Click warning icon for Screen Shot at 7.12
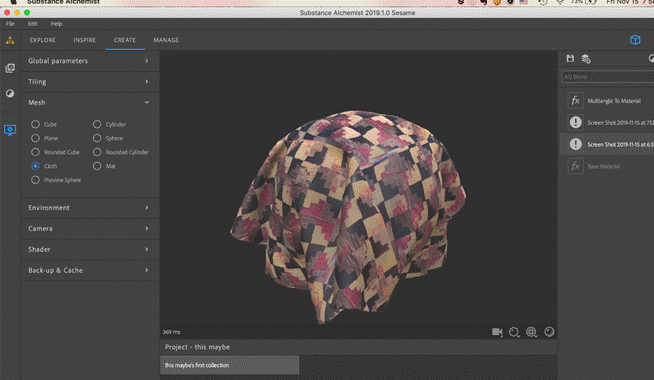This screenshot has width=654, height=380. [x=576, y=122]
